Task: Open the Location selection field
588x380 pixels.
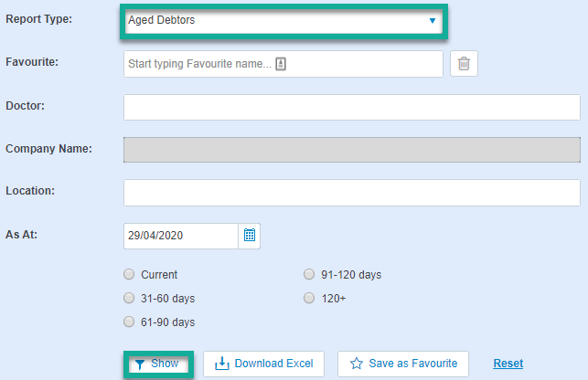Action: pyautogui.click(x=352, y=193)
